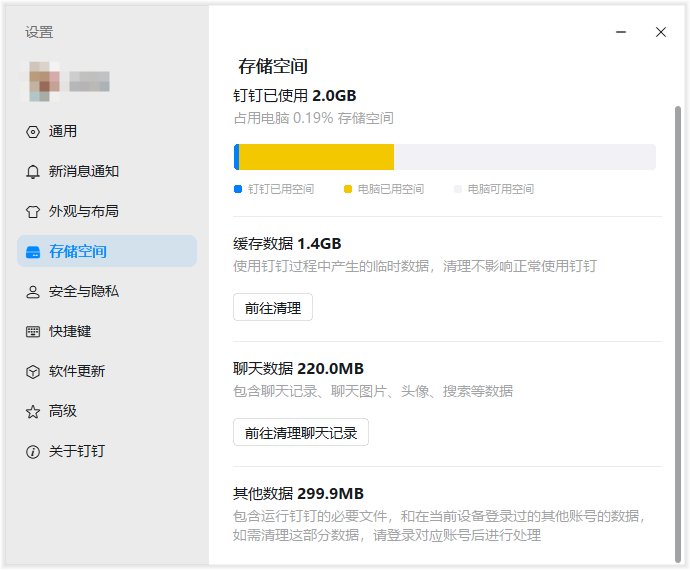Click the info icon for About DingTalk
Image resolution: width=690 pixels, height=570 pixels.
click(32, 452)
